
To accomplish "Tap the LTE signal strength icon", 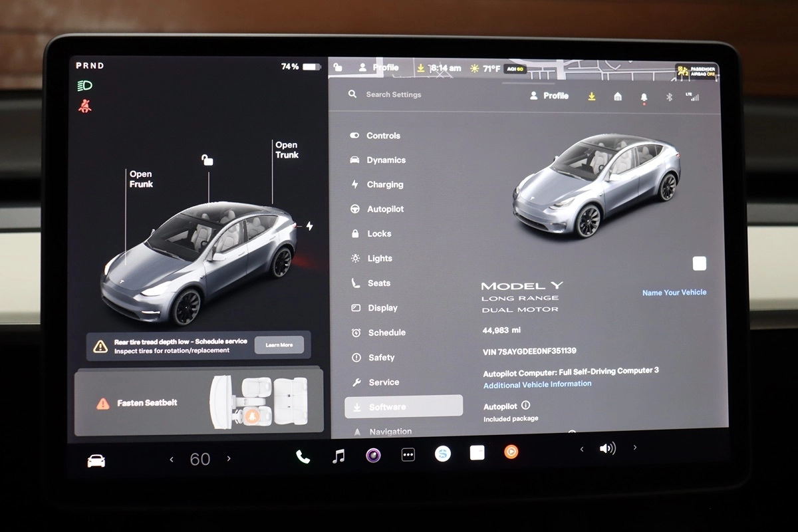I will (x=692, y=96).
